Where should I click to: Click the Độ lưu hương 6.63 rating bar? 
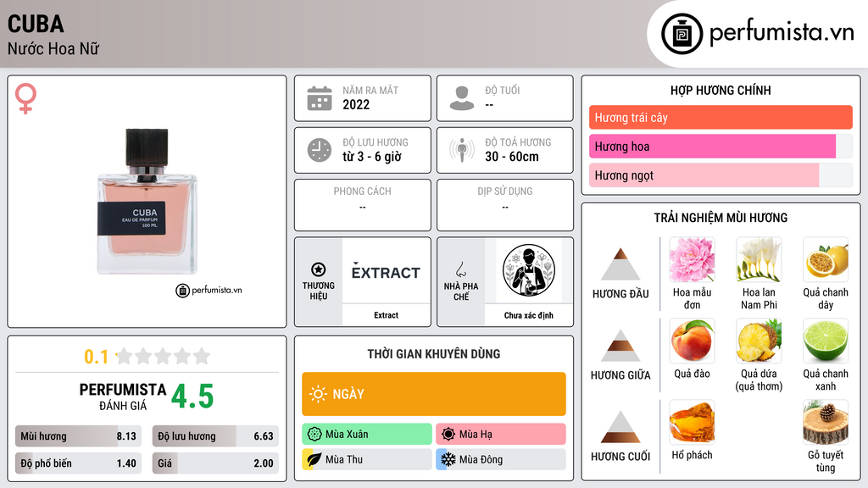pos(215,436)
